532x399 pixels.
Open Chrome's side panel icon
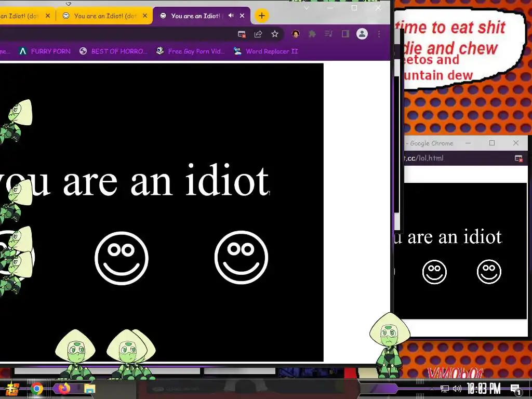(345, 34)
